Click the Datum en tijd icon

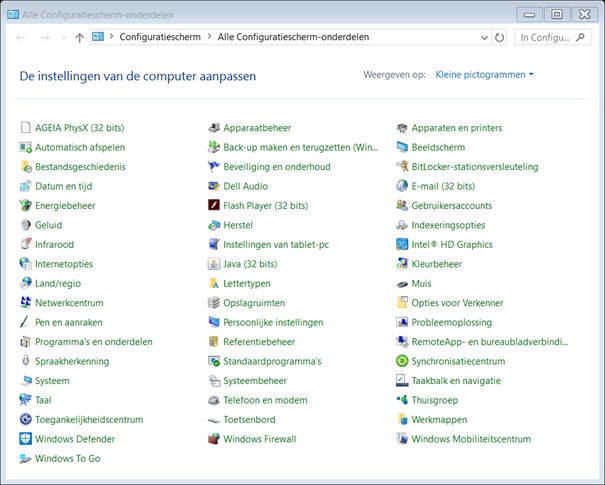point(25,186)
